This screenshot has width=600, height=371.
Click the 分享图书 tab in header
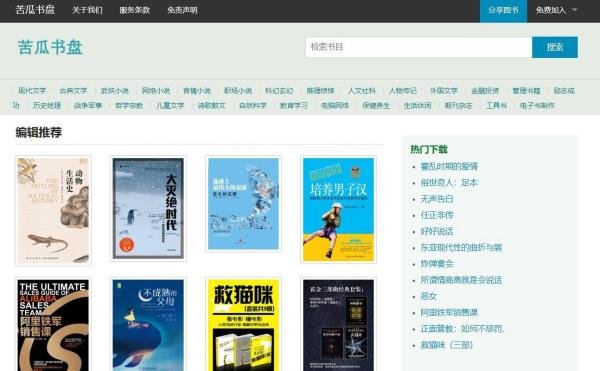click(503, 11)
